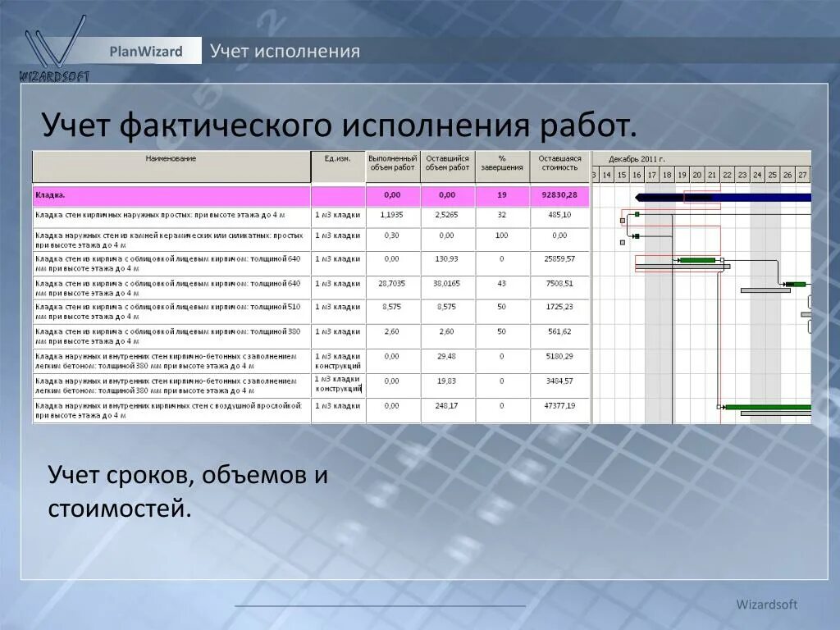Click day 20 in the Gantt timescale
The image size is (840, 630).
point(697,175)
